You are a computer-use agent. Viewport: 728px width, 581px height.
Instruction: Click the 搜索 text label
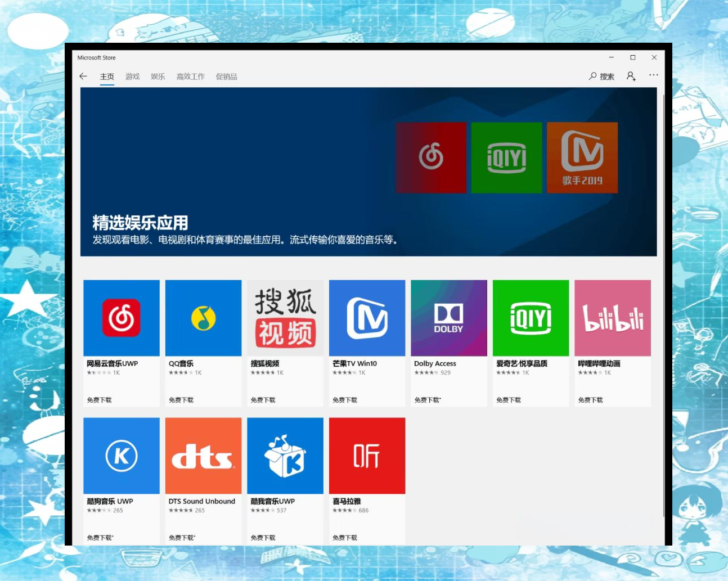[607, 76]
